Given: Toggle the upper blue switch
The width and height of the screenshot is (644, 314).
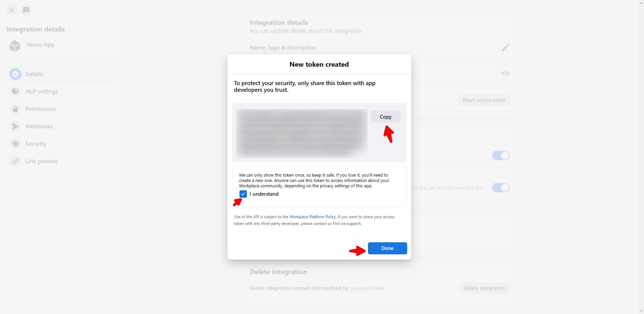Looking at the screenshot, I should click(500, 155).
